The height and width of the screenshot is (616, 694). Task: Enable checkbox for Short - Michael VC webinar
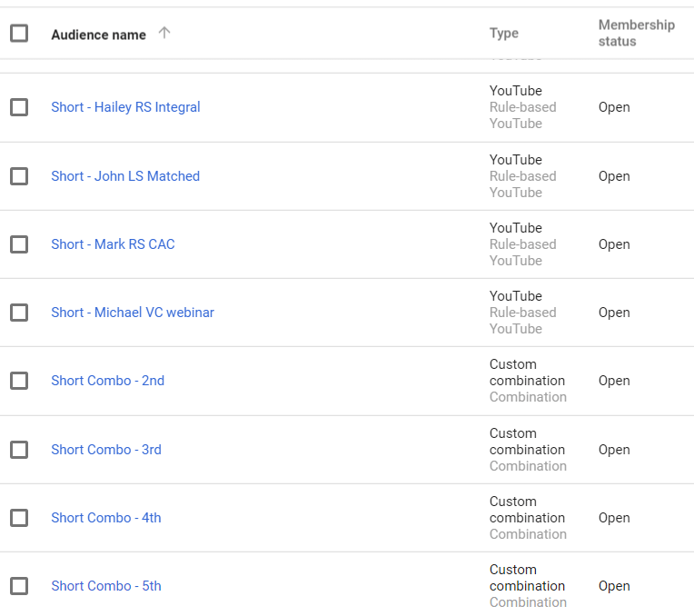click(19, 313)
